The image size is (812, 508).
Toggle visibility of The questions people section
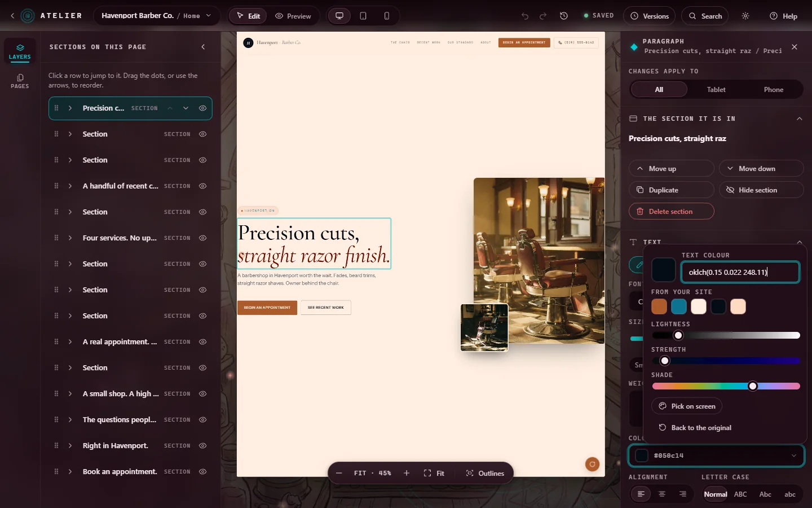[202, 420]
